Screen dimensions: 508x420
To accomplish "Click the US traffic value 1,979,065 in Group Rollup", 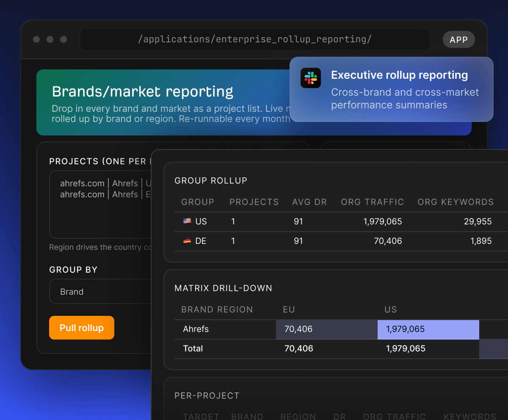I will (x=383, y=221).
